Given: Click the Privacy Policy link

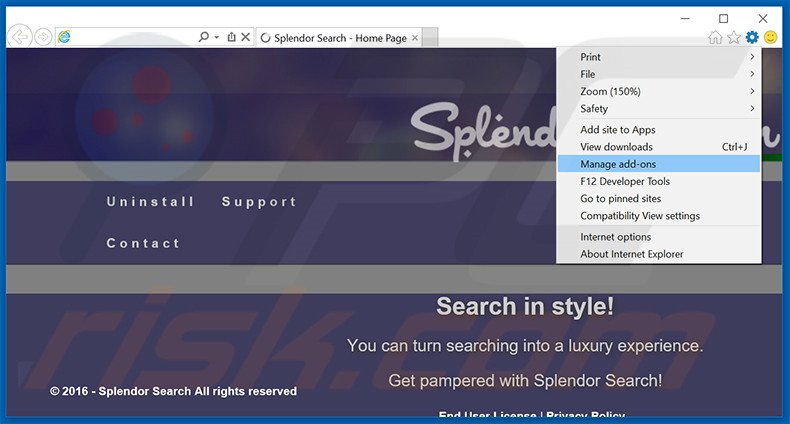Looking at the screenshot, I should (585, 415).
